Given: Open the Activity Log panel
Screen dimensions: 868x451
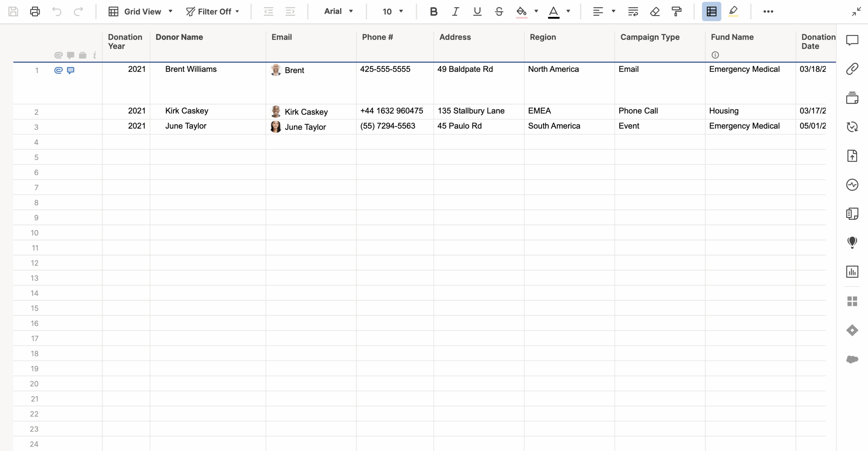Looking at the screenshot, I should (x=852, y=185).
